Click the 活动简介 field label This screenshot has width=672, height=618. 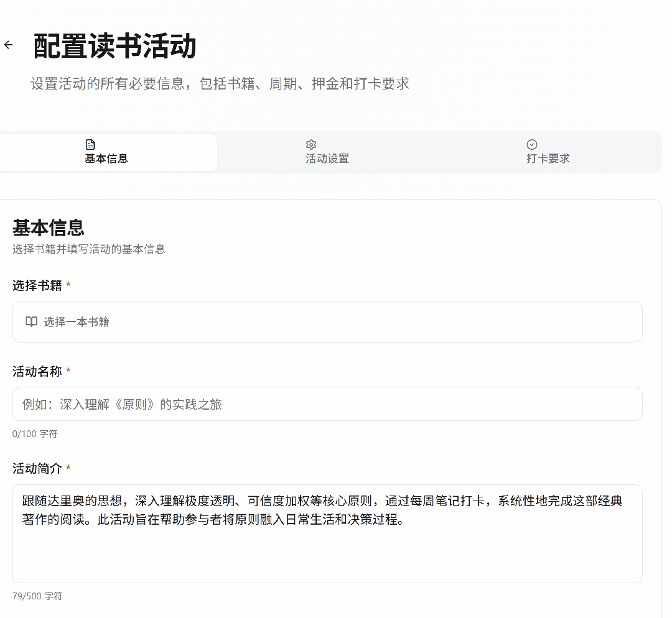37,469
